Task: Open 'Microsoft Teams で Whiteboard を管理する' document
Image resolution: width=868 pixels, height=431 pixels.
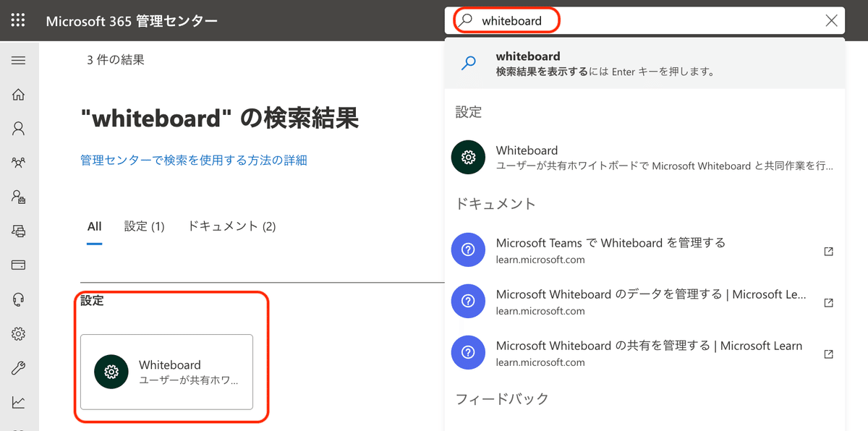Action: 644,251
